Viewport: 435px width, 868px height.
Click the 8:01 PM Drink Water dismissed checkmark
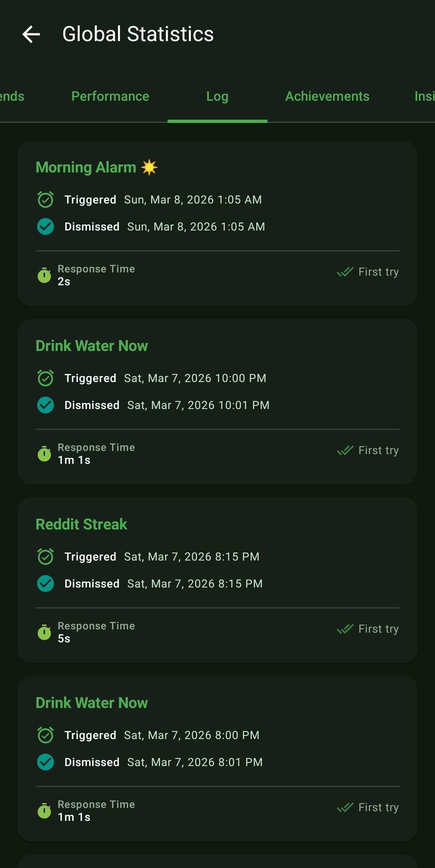pos(46,762)
